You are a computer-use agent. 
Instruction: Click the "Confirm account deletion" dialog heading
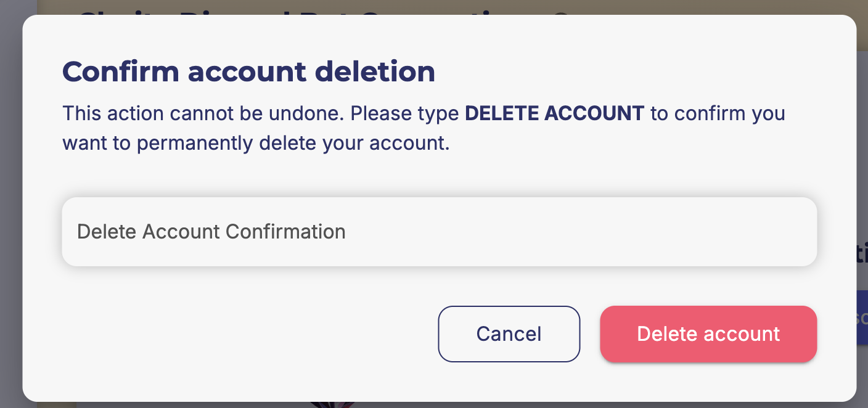tap(248, 71)
